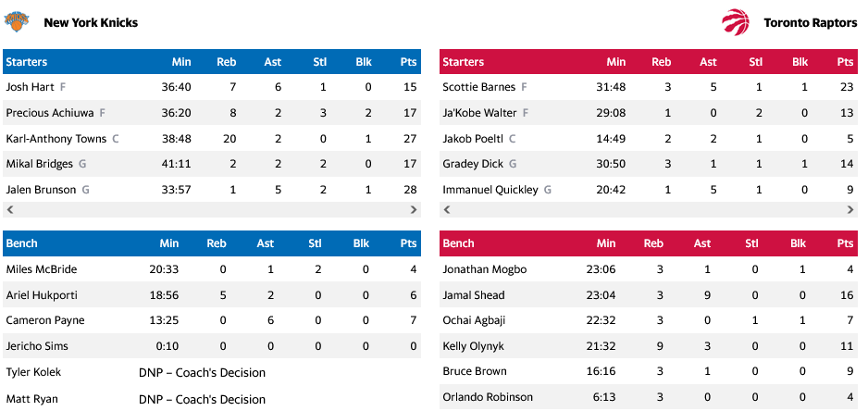The image size is (868, 411).
Task: Sort Raptors starters by Min column
Action: (615, 62)
